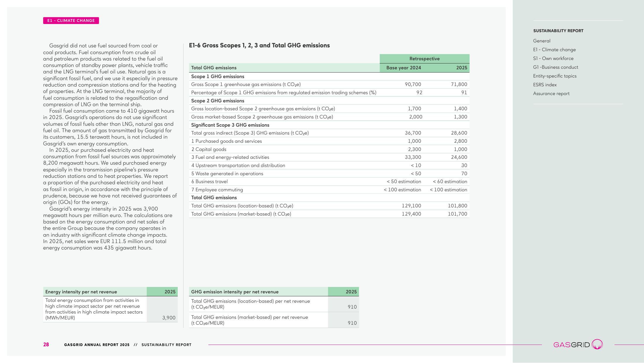Select the energy intensity value 3,900
This screenshot has height=363, width=644.
pos(169,318)
